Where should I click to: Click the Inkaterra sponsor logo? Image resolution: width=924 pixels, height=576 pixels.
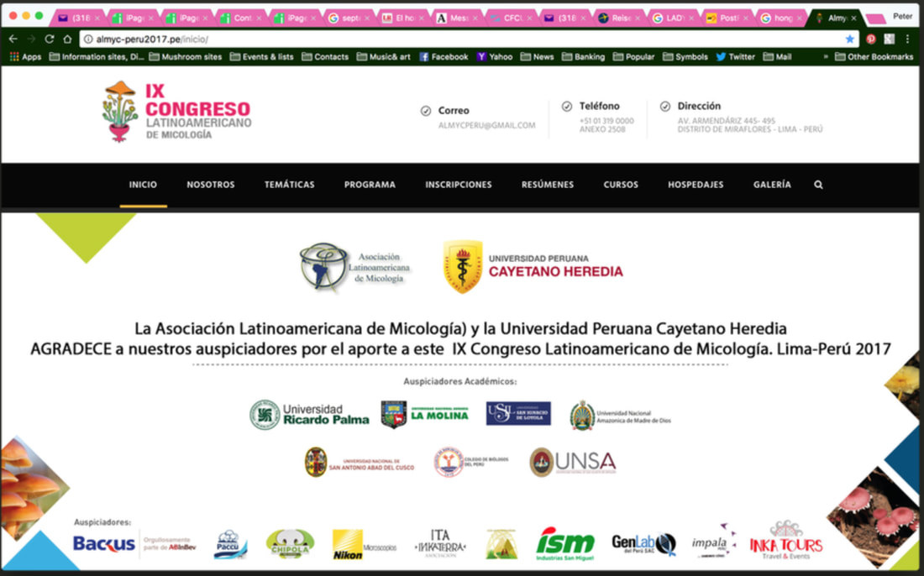click(x=440, y=543)
